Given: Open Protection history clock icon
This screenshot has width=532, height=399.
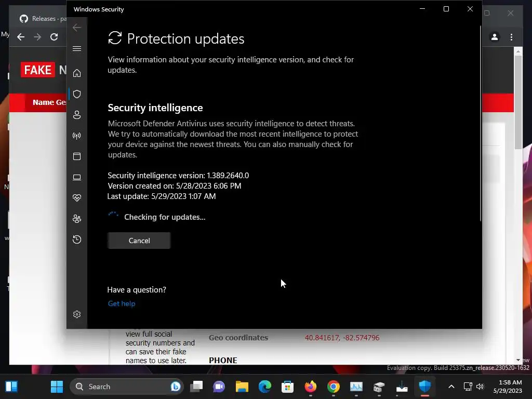Looking at the screenshot, I should click(x=77, y=240).
